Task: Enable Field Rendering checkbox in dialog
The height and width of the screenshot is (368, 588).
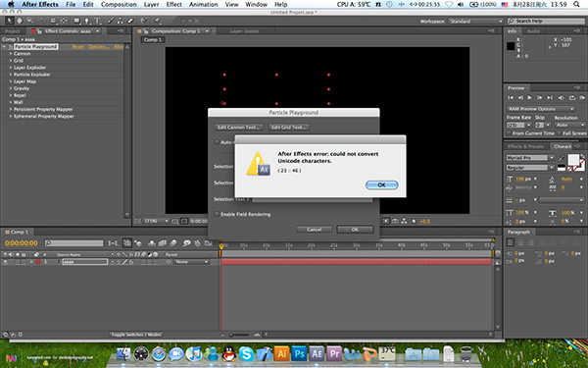Action: coord(217,214)
